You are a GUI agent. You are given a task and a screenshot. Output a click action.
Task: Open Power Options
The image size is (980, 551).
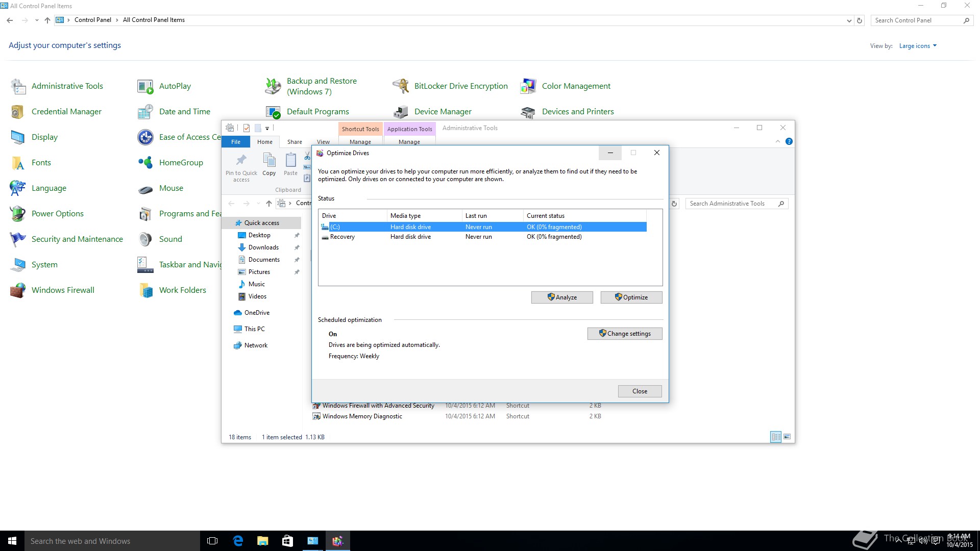point(57,214)
